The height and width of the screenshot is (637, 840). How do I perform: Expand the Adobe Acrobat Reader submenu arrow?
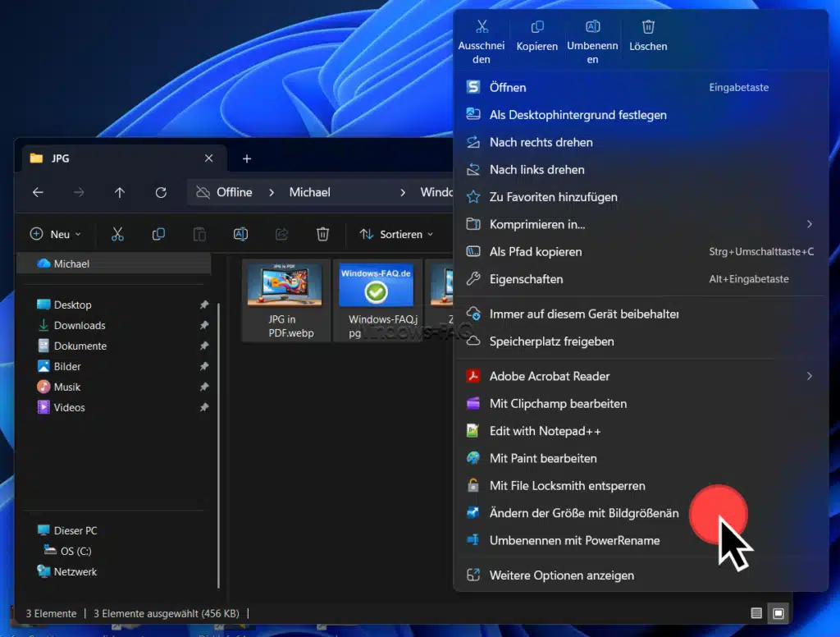pyautogui.click(x=810, y=376)
